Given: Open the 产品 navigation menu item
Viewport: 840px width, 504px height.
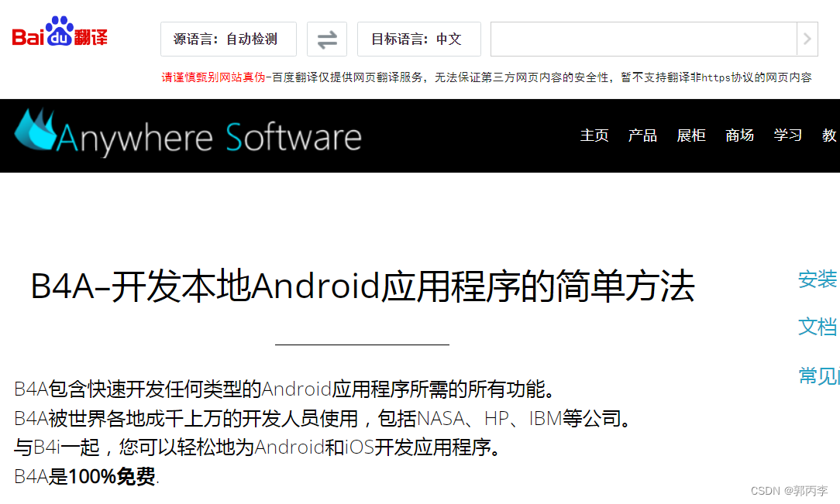Looking at the screenshot, I should (642, 135).
